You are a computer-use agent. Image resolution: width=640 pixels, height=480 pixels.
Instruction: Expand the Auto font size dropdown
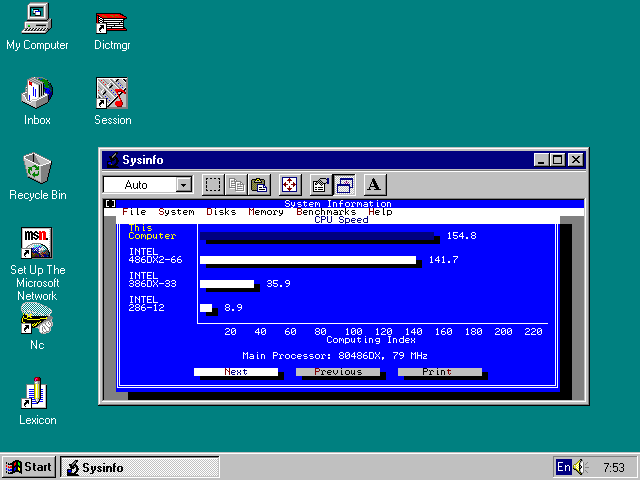pos(183,185)
